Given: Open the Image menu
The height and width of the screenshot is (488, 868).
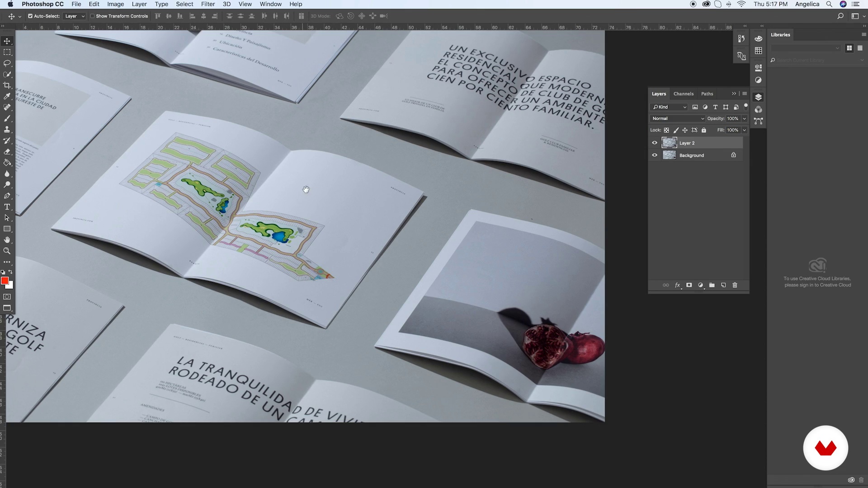Looking at the screenshot, I should pos(115,4).
